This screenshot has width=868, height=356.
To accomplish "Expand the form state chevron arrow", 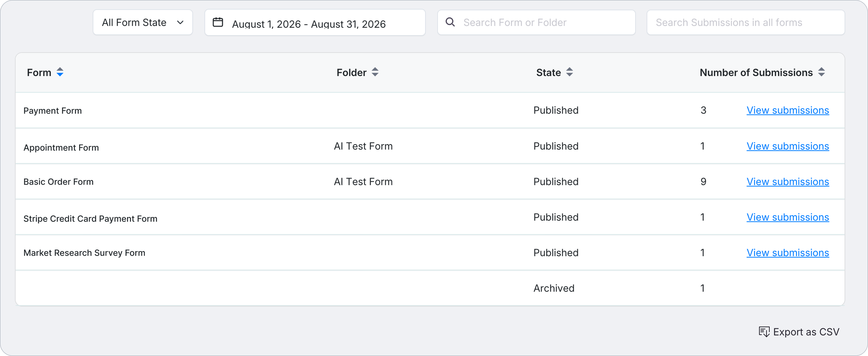I will (x=180, y=22).
